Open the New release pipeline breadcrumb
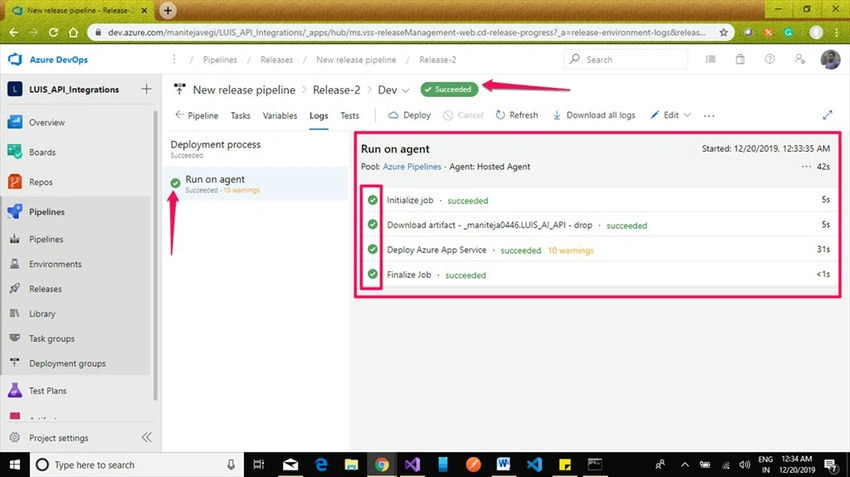850x477 pixels. pos(356,60)
